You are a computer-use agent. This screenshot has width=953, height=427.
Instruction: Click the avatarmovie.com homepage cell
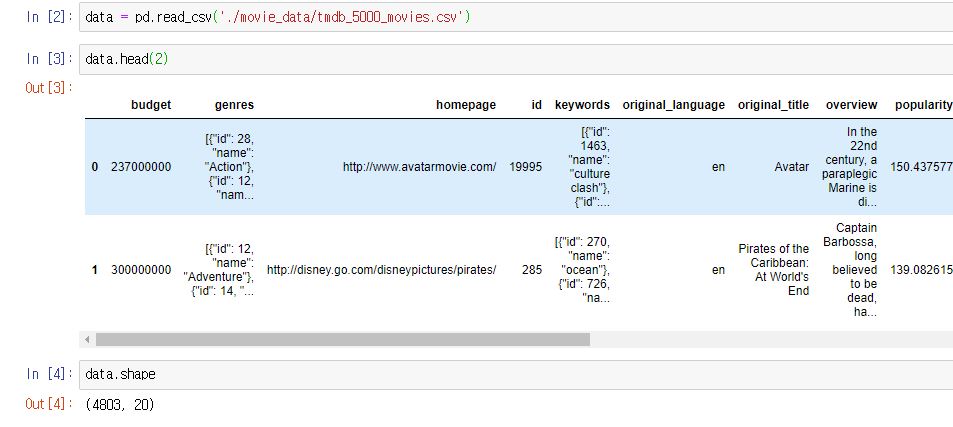point(419,167)
